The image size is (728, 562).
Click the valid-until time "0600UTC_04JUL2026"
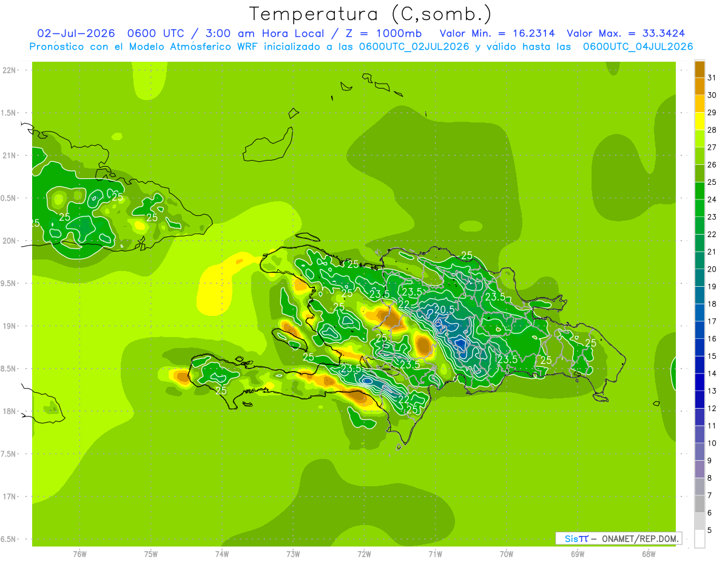point(638,47)
